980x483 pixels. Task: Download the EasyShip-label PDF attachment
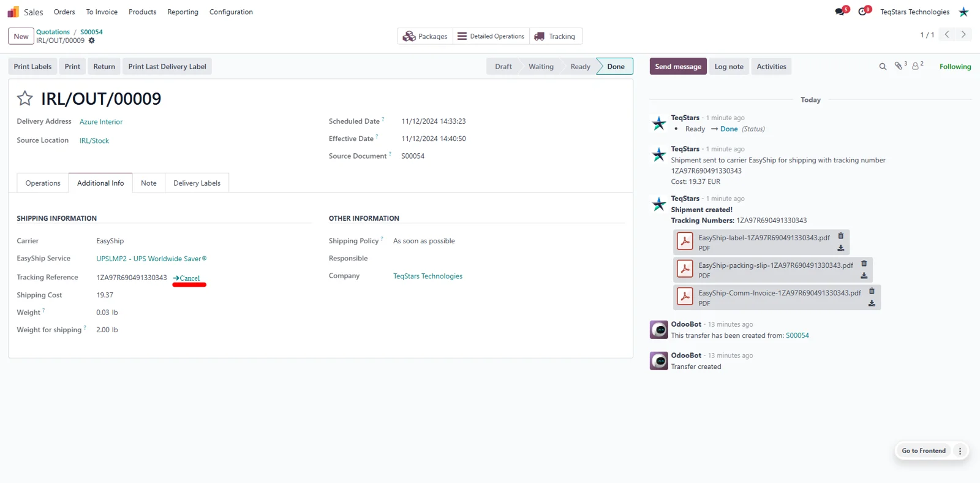click(x=841, y=248)
